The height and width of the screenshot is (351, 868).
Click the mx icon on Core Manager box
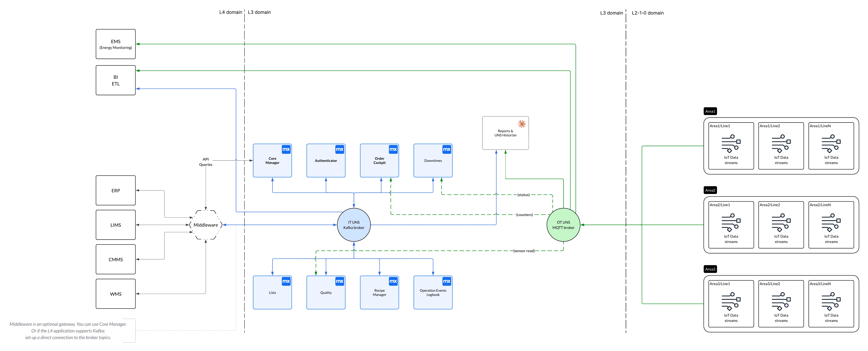(x=286, y=149)
